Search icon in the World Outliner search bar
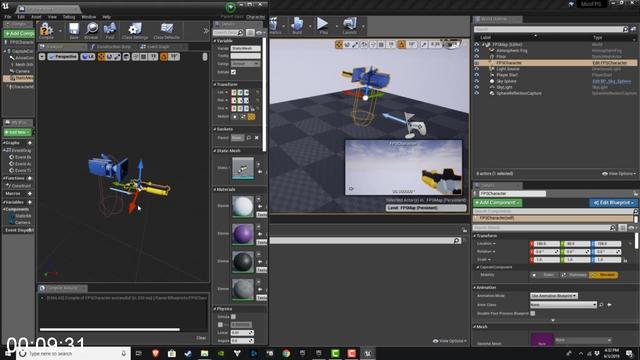 [625, 29]
